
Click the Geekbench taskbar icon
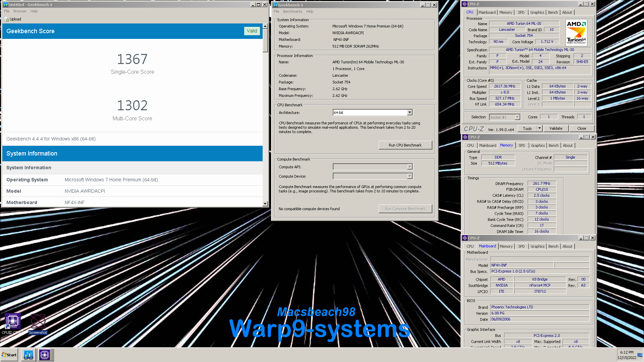click(x=29, y=355)
